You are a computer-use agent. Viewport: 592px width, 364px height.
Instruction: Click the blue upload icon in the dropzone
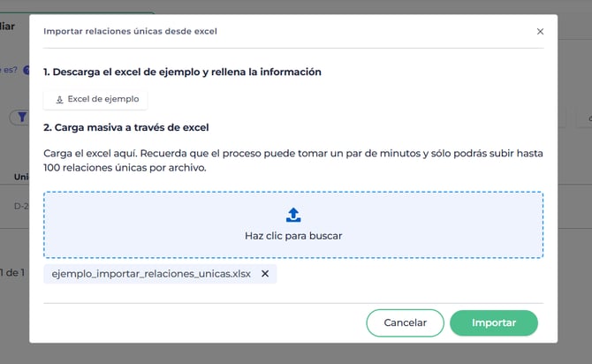(293, 215)
